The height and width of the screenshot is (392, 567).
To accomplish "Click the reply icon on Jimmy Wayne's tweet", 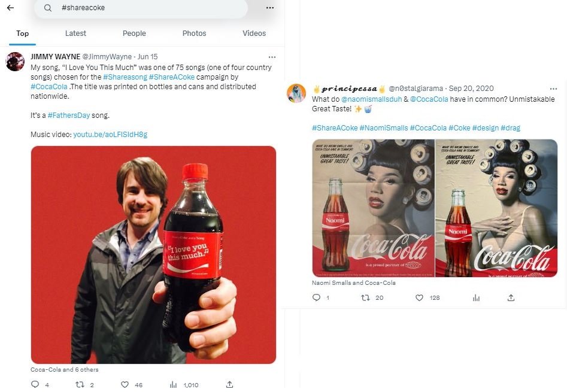I will point(36,385).
